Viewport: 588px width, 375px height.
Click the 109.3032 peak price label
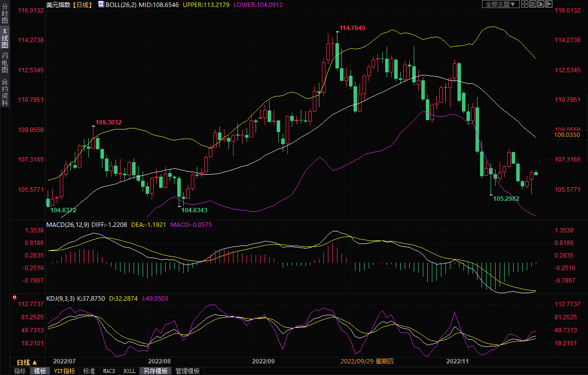point(108,122)
